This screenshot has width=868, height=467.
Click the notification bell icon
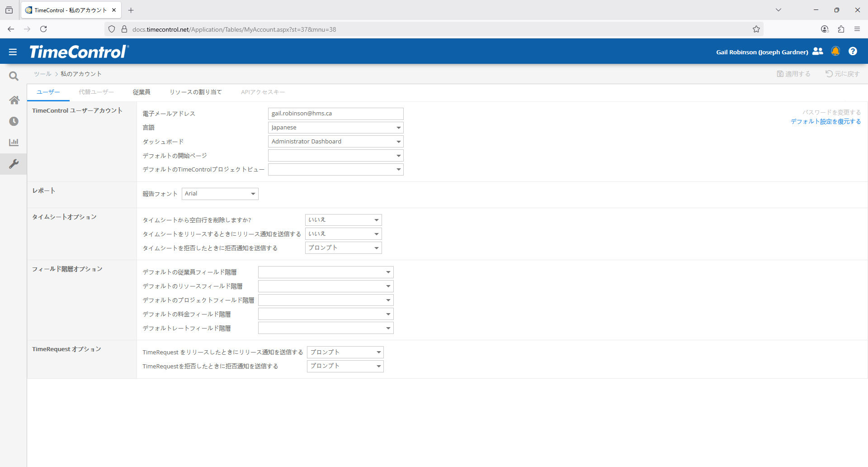pyautogui.click(x=835, y=52)
